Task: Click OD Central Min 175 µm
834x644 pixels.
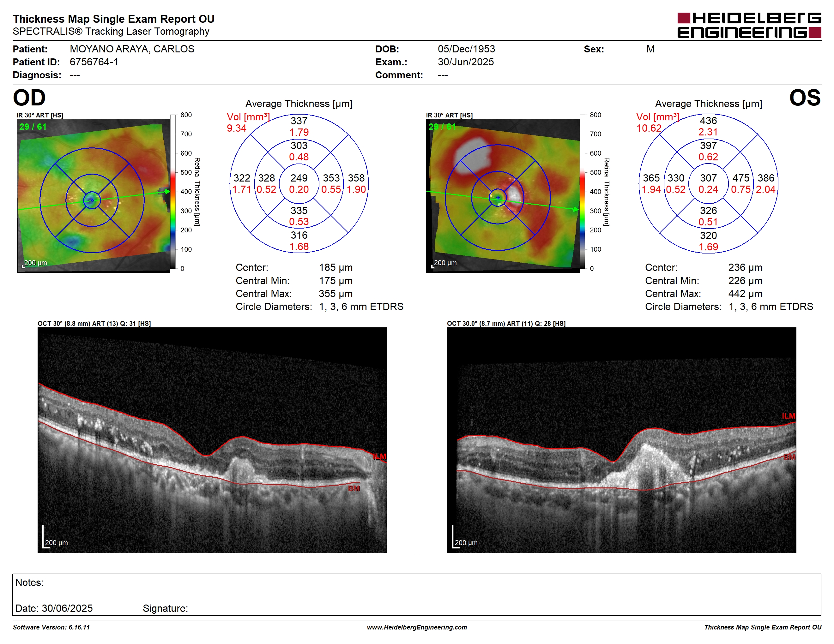Action: 336,281
